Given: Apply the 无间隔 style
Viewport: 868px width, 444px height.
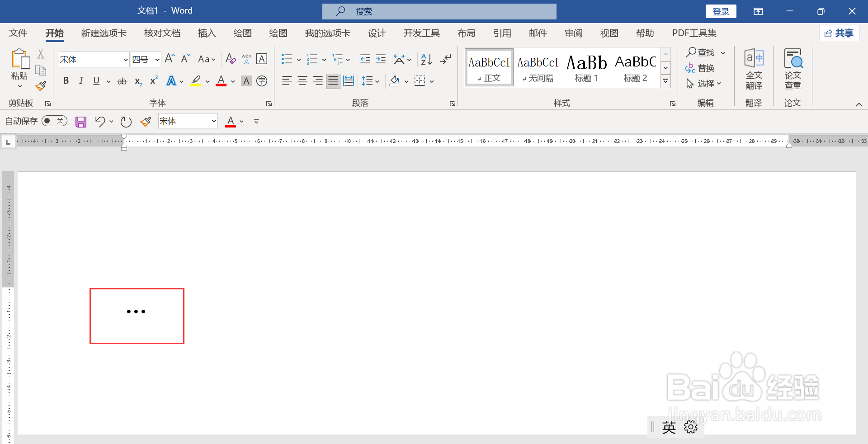Looking at the screenshot, I should (x=538, y=68).
